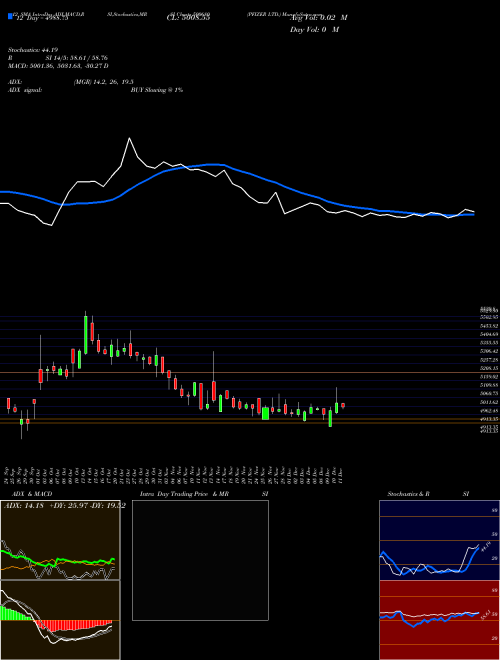Click the 5011.62 price axis label
Viewport: 500px width, 660px height.
click(x=489, y=402)
